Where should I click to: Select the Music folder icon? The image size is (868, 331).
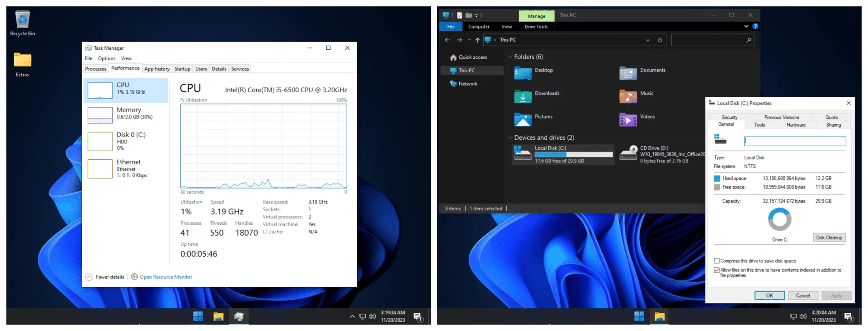tap(628, 96)
